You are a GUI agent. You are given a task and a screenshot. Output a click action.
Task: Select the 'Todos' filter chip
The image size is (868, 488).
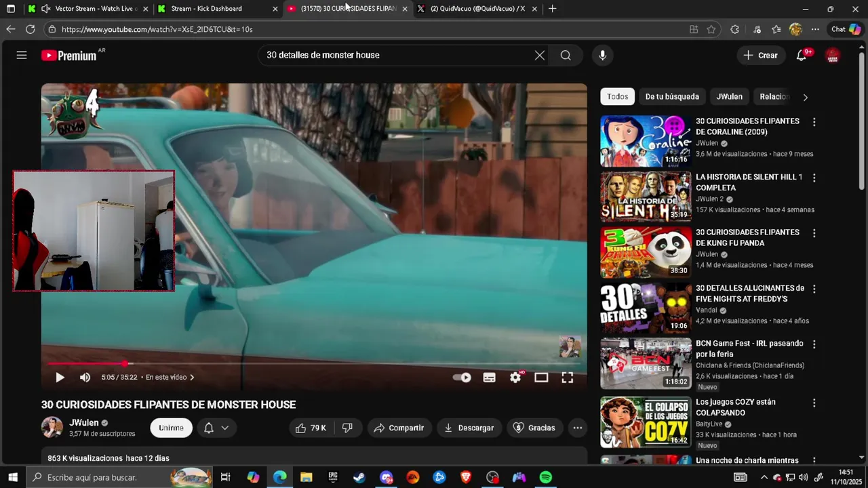coord(617,96)
